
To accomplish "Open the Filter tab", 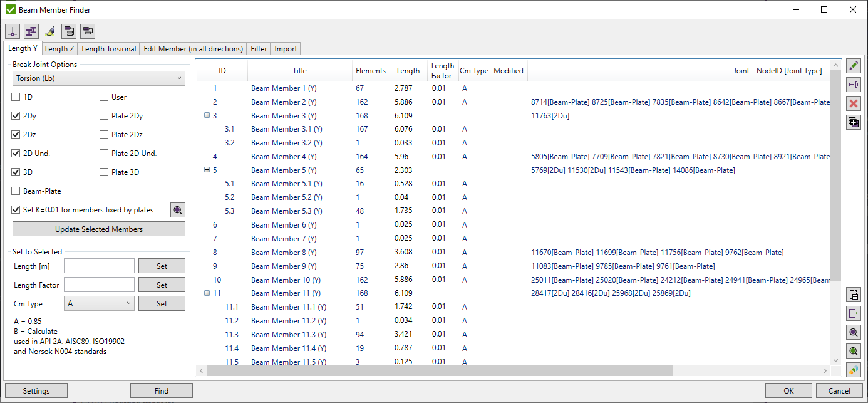I will point(258,48).
